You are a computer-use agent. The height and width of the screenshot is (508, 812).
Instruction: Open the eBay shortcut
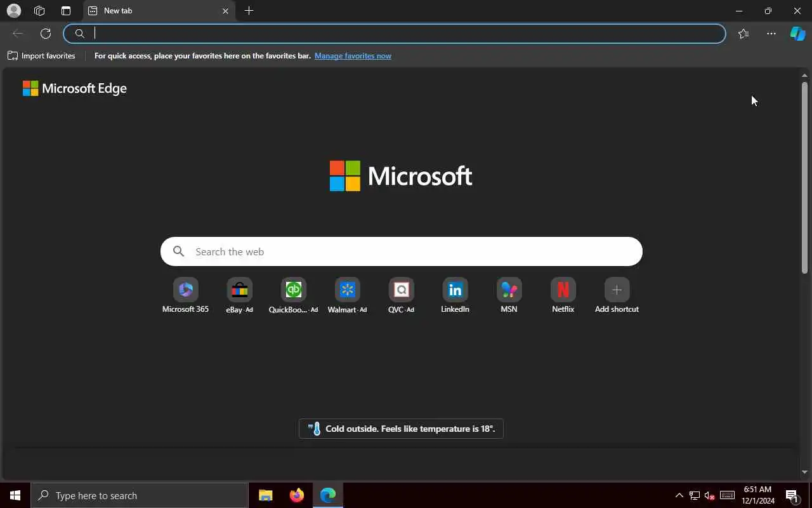click(x=239, y=296)
